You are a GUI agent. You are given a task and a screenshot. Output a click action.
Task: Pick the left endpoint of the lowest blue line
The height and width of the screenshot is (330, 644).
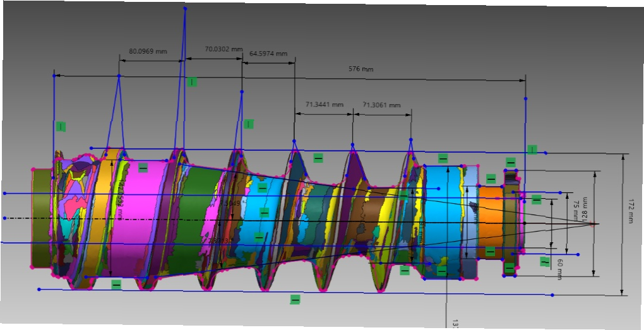39,290
